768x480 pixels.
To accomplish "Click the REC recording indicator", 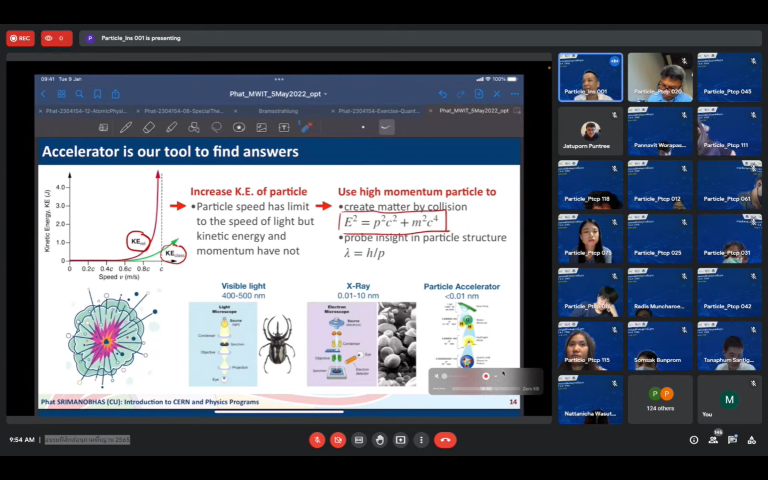I will [21, 38].
